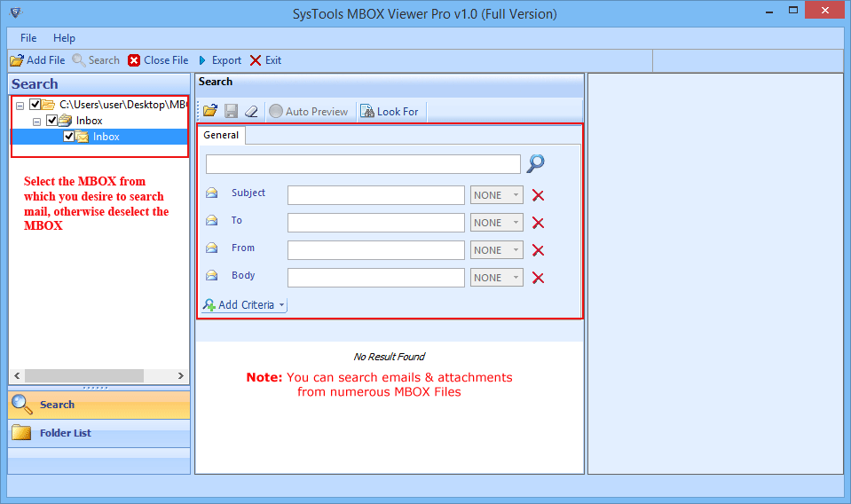Click the To text field
The height and width of the screenshot is (504, 851).
(x=376, y=223)
